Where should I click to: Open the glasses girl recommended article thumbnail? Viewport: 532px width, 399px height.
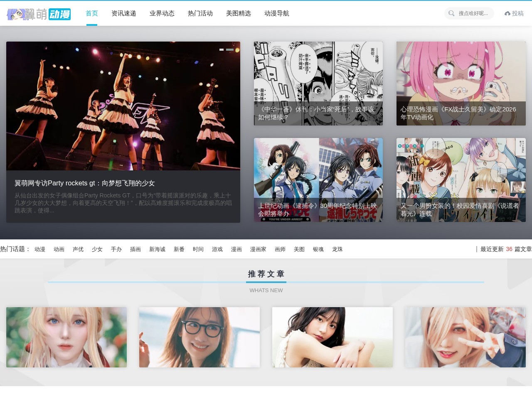199,337
